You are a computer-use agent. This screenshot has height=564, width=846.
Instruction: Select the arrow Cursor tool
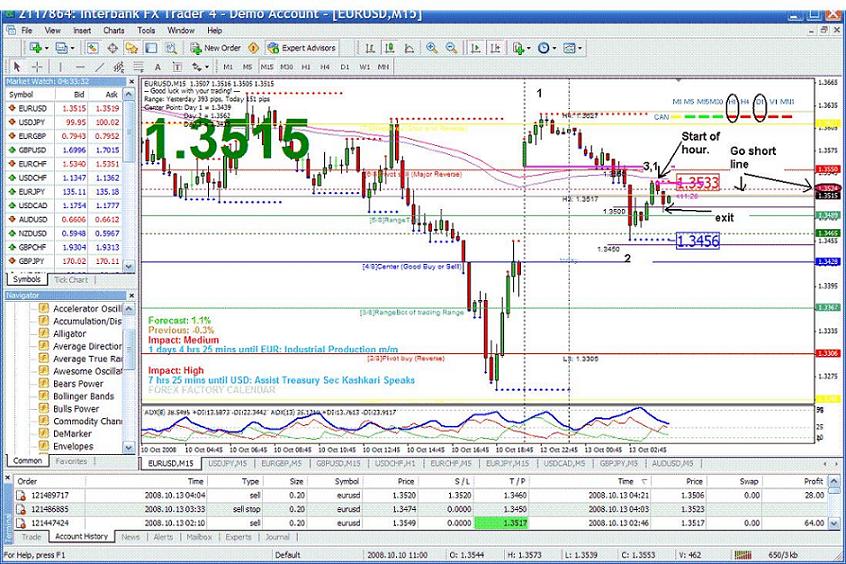click(17, 67)
